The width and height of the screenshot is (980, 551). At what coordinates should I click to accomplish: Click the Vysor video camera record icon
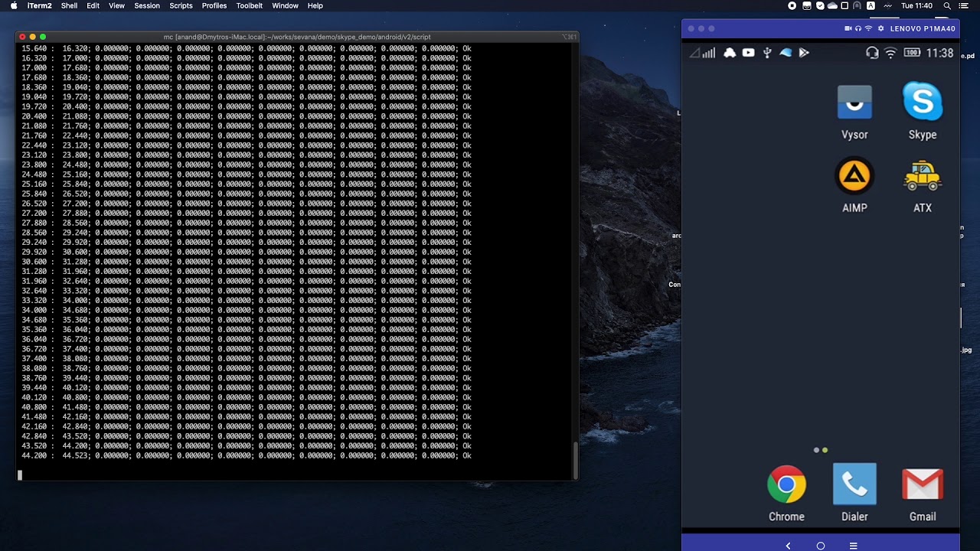[x=848, y=28]
